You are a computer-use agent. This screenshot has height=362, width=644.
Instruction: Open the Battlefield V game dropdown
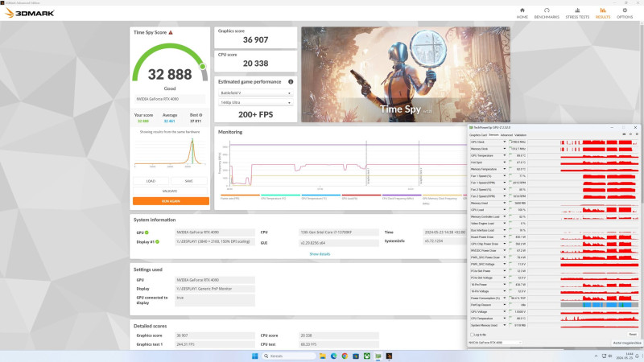pyautogui.click(x=255, y=93)
